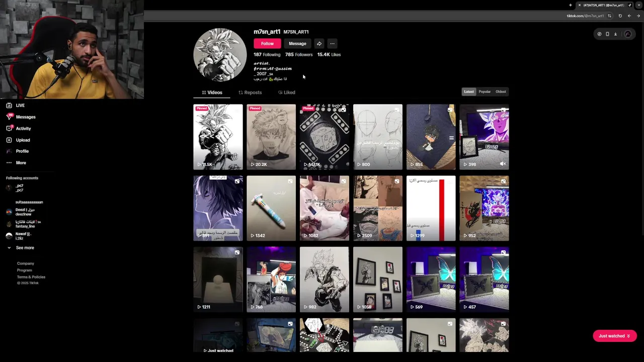644x362 pixels.
Task: Click the download icon in floating toolbar
Action: [x=615, y=34]
